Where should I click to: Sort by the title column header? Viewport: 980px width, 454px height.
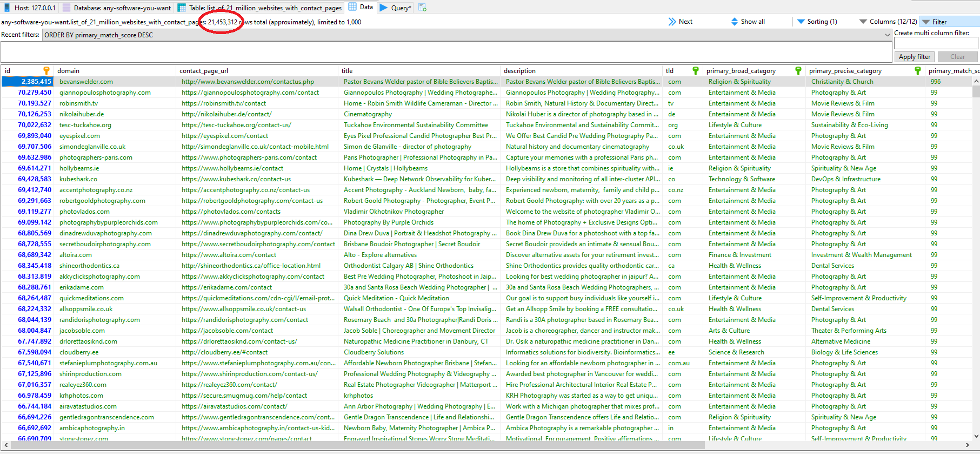419,71
